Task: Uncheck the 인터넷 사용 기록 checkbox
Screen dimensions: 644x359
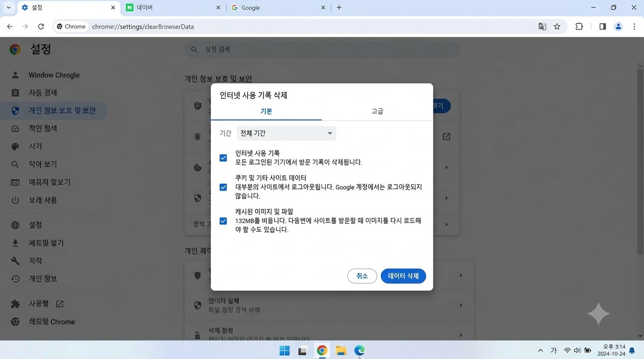Action: point(223,158)
